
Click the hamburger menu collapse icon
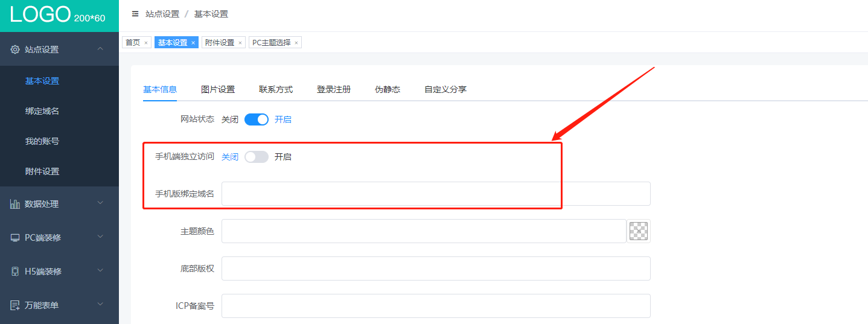135,14
